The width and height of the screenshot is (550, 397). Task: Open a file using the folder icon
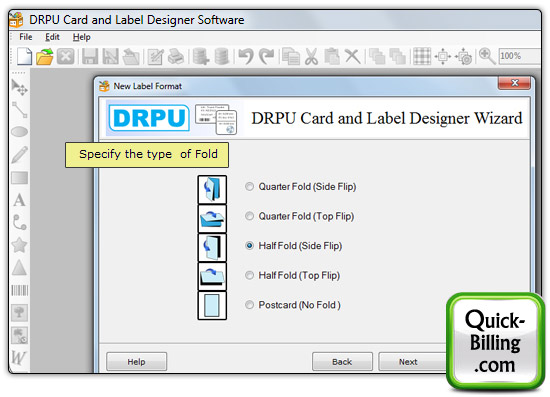[x=45, y=56]
